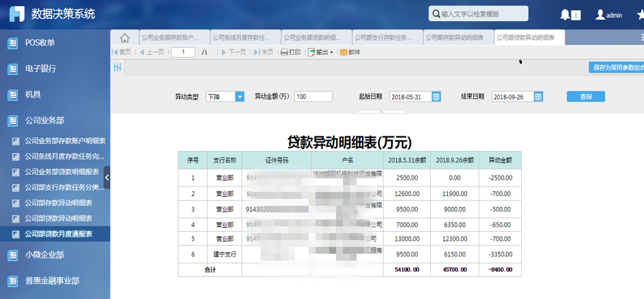
Task: Click the template search box
Action: pyautogui.click(x=479, y=14)
